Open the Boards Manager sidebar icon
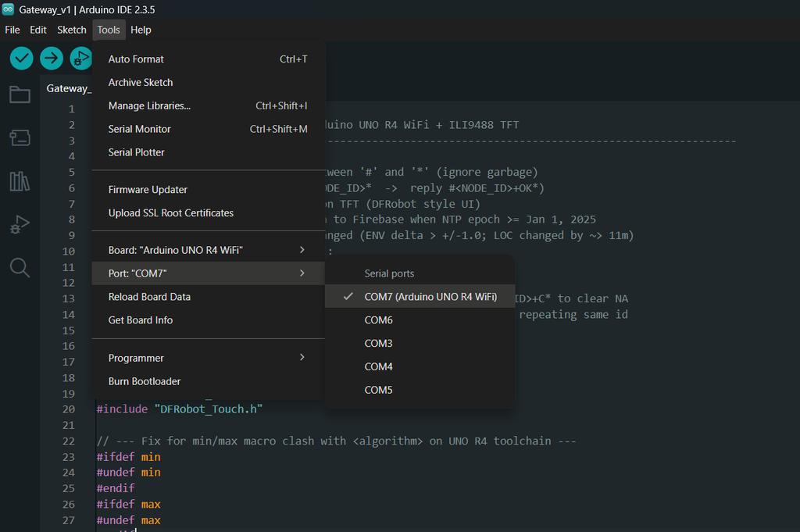This screenshot has height=532, width=800. [20, 138]
